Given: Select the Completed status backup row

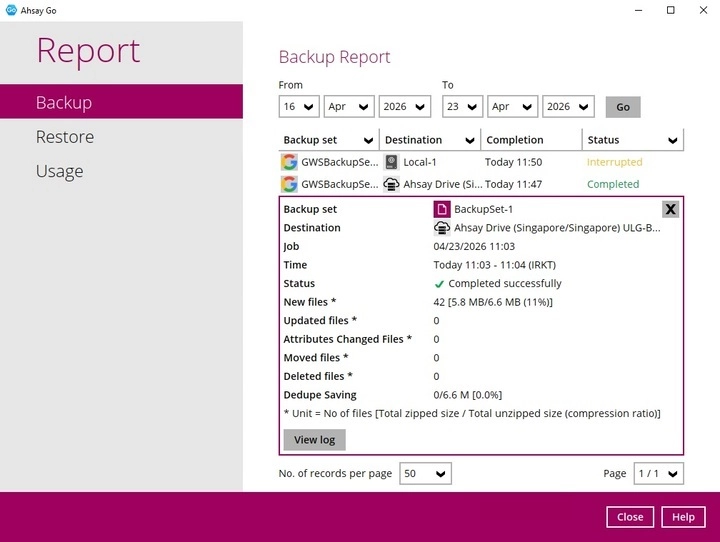Looking at the screenshot, I should coord(481,184).
